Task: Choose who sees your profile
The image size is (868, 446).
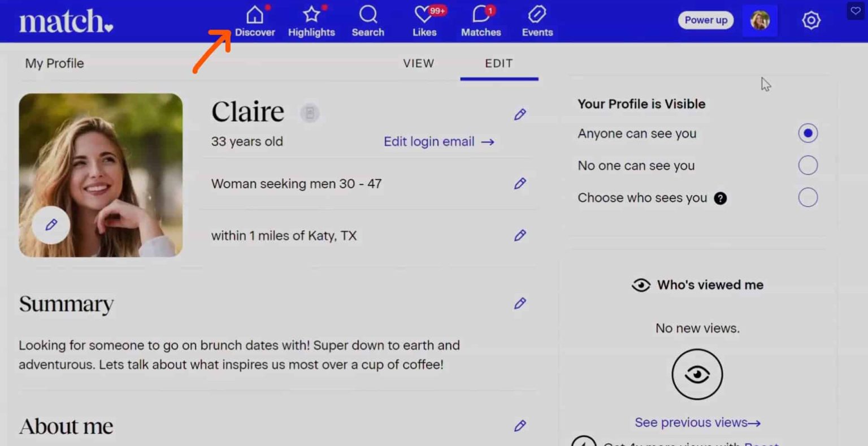Action: [x=808, y=197]
